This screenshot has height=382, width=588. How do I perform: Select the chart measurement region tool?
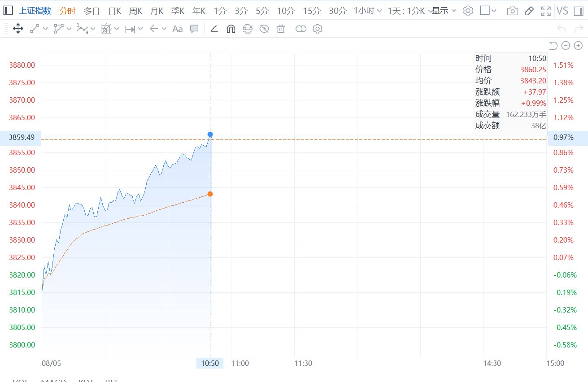pyautogui.click(x=106, y=29)
